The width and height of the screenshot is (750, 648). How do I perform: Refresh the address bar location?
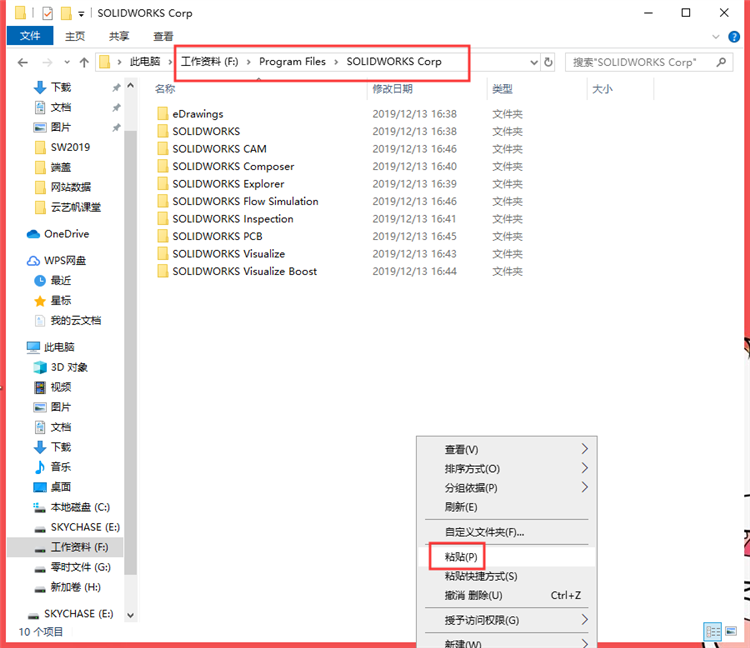click(x=548, y=62)
